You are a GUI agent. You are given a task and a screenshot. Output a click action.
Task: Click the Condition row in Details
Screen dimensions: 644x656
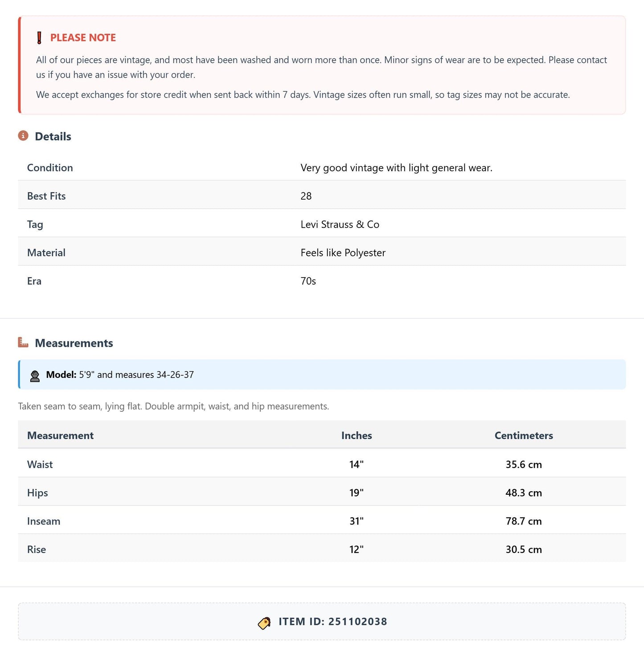pyautogui.click(x=322, y=168)
